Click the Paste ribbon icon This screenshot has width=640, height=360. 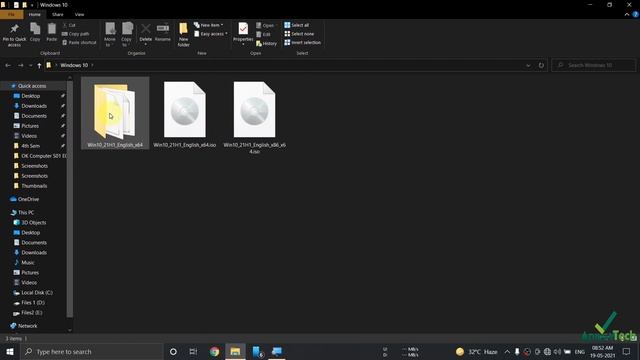click(x=51, y=32)
